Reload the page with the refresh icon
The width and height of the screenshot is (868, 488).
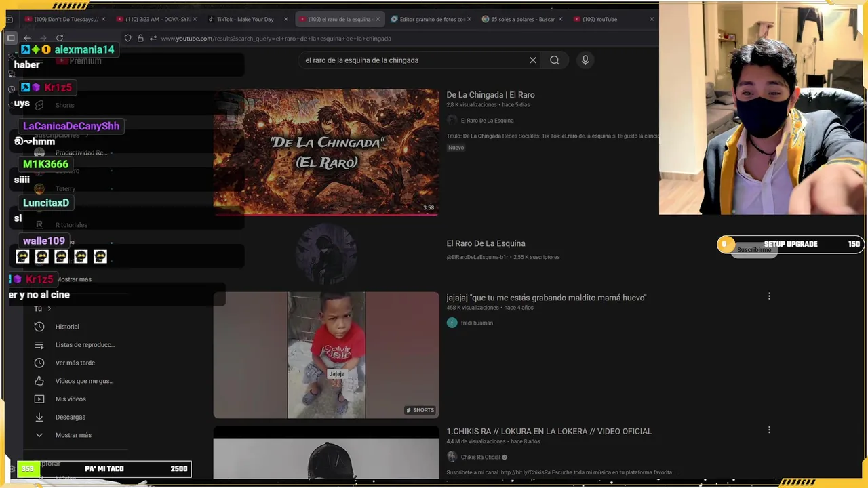pos(60,38)
